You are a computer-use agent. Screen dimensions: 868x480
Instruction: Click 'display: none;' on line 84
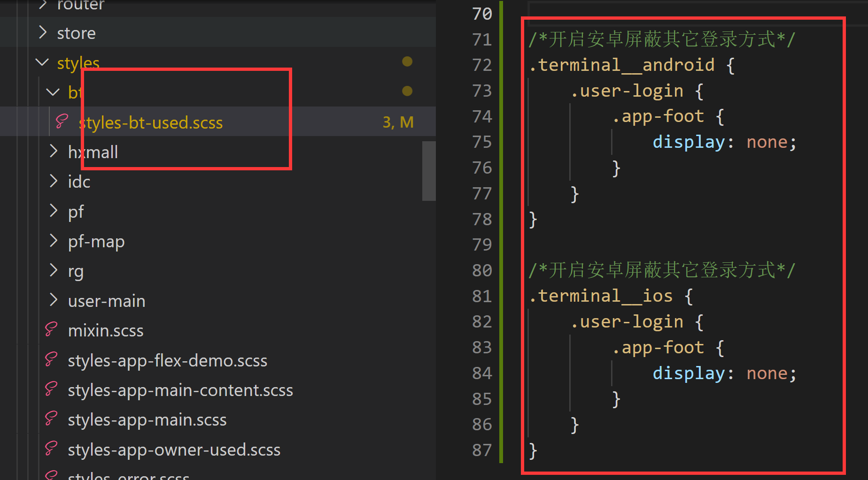pos(724,373)
